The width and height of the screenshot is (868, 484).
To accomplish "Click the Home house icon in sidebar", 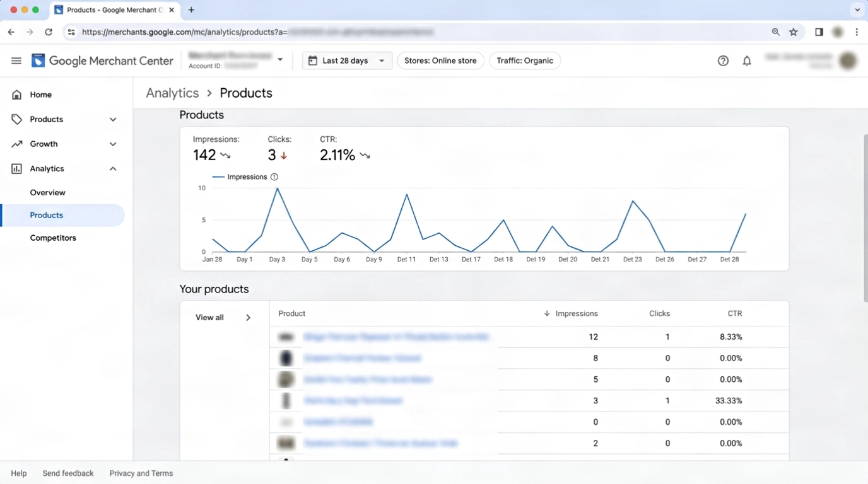I will pyautogui.click(x=16, y=95).
